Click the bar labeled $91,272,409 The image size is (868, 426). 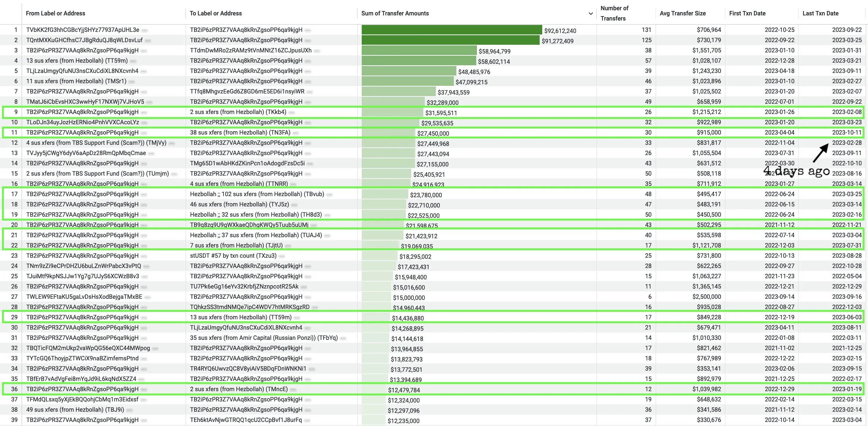pos(451,40)
